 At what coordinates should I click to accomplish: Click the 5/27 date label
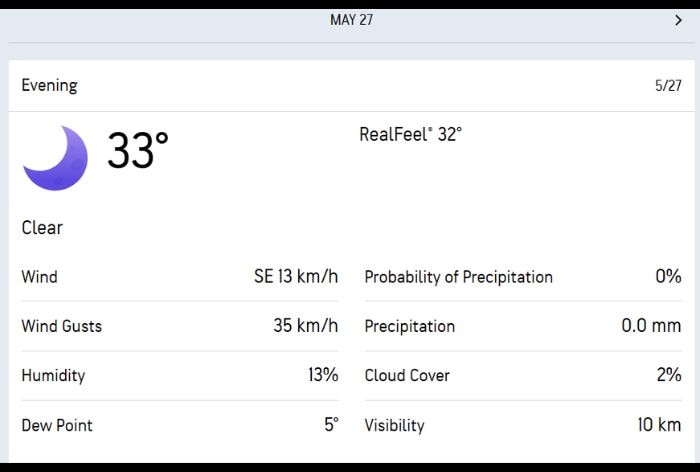click(668, 85)
